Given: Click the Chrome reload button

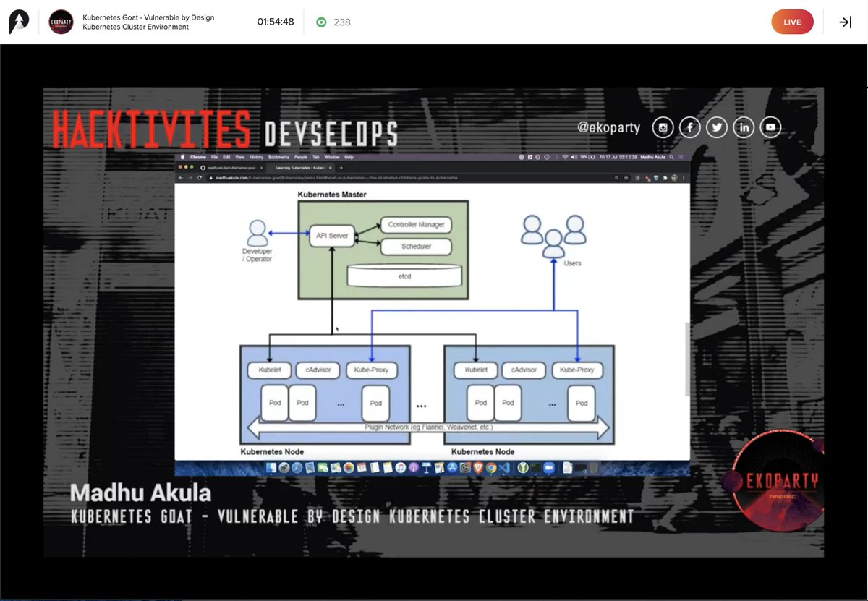Looking at the screenshot, I should [x=200, y=178].
